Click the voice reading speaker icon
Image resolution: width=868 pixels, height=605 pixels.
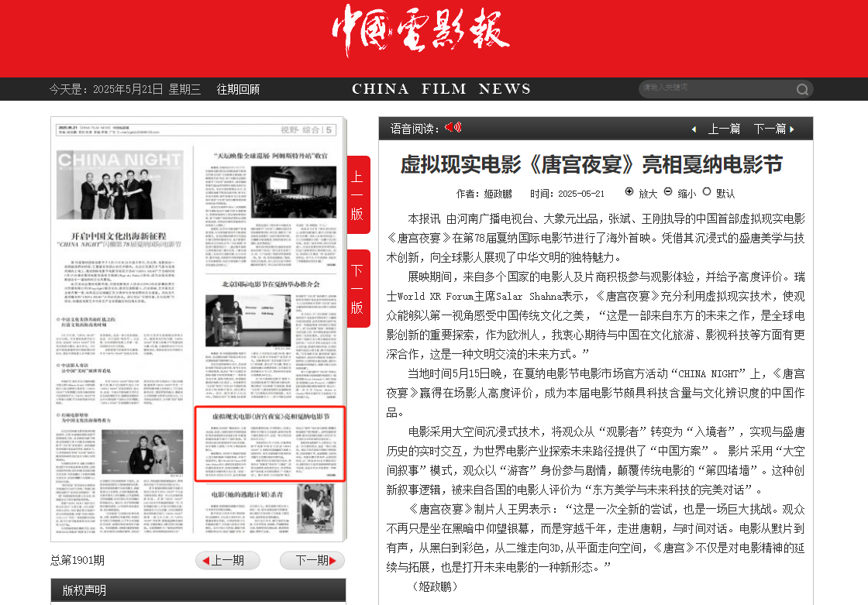tap(453, 127)
